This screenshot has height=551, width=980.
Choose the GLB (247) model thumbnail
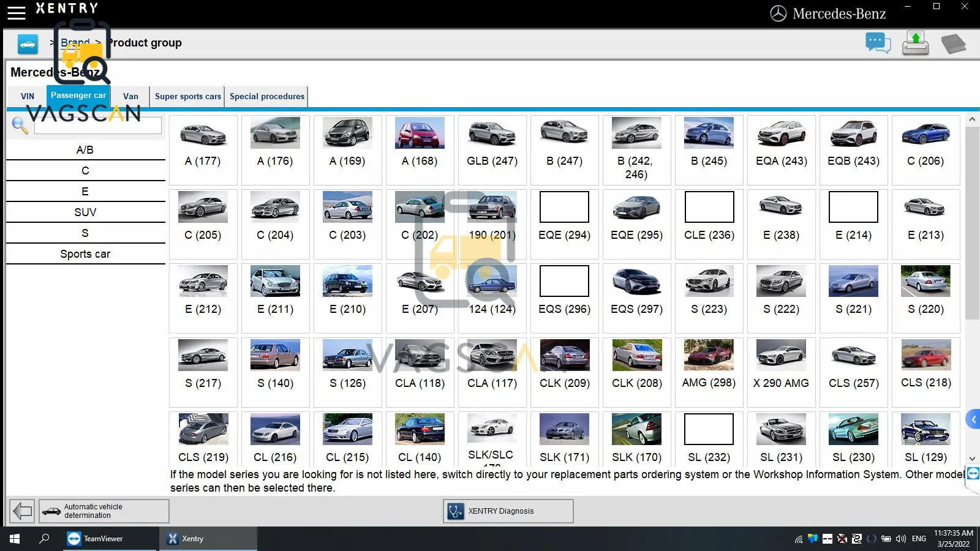coord(492,143)
